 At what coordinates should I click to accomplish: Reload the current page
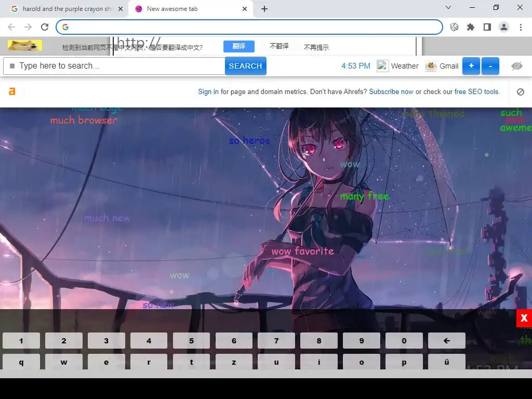click(45, 27)
